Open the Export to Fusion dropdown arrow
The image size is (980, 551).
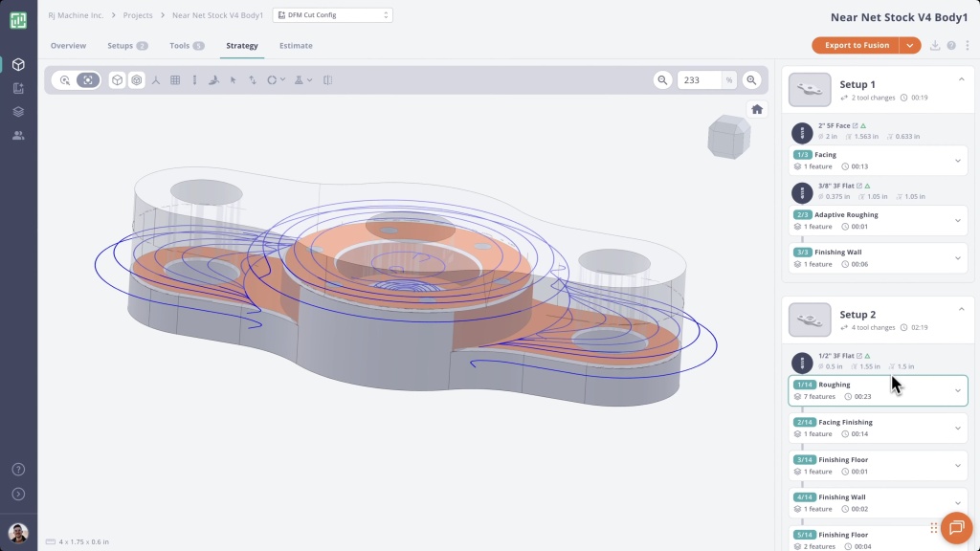(909, 45)
